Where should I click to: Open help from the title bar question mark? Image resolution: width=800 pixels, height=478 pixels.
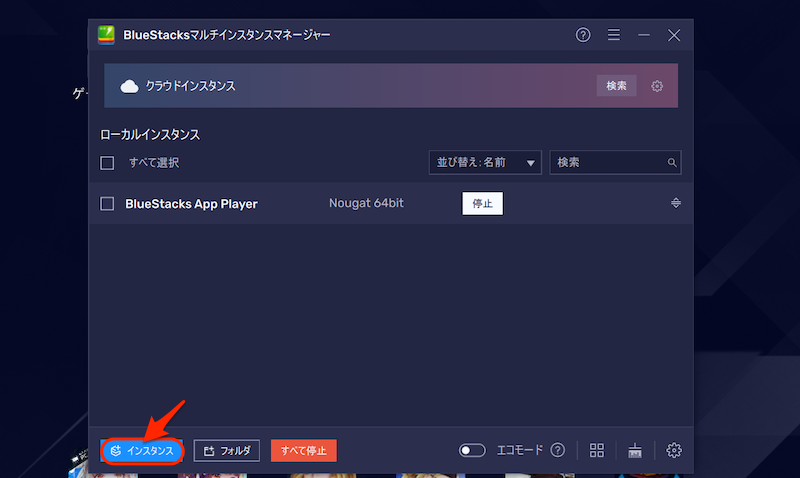583,35
